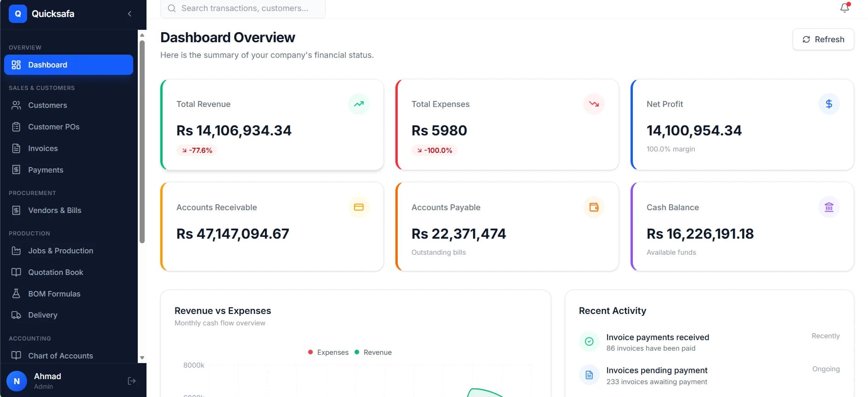Open the notifications bell
Screen dimensions: 868x397
(845, 8)
